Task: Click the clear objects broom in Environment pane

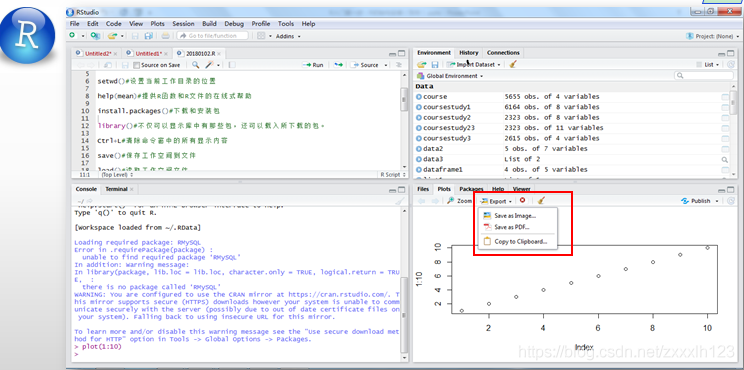Action: pos(512,65)
